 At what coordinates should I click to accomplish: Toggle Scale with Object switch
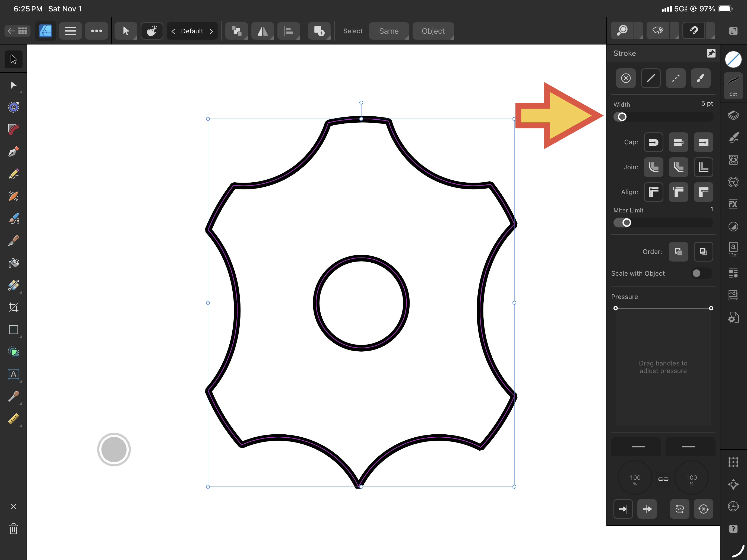pos(701,273)
